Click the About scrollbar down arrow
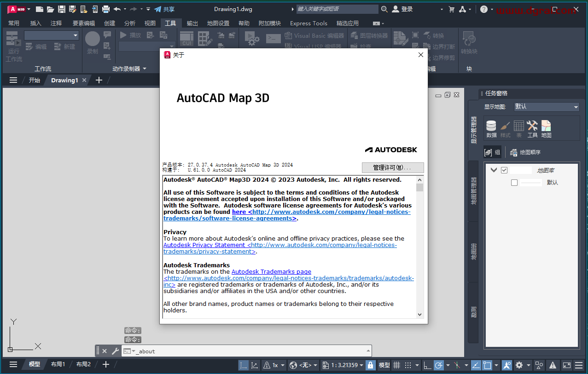The image size is (588, 374). [419, 315]
